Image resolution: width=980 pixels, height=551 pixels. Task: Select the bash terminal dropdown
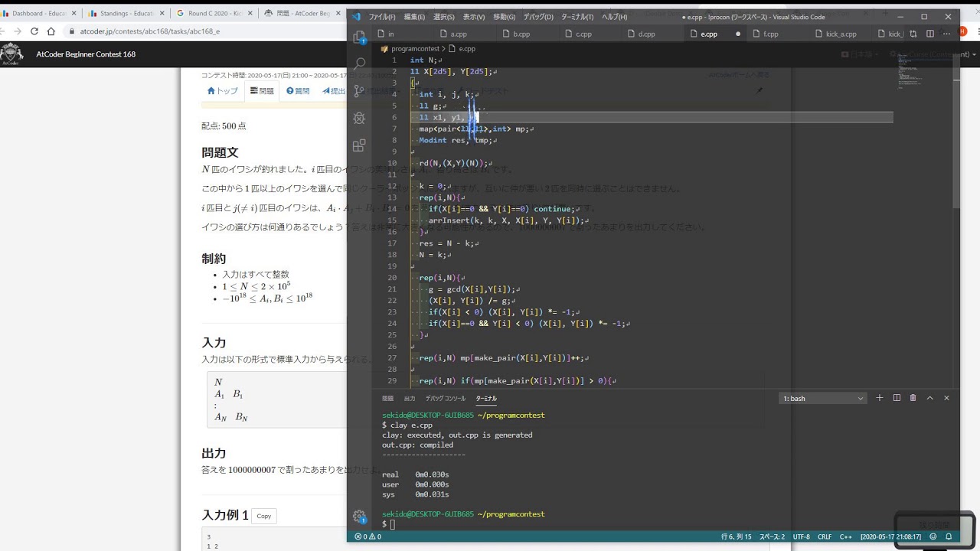[x=823, y=398]
